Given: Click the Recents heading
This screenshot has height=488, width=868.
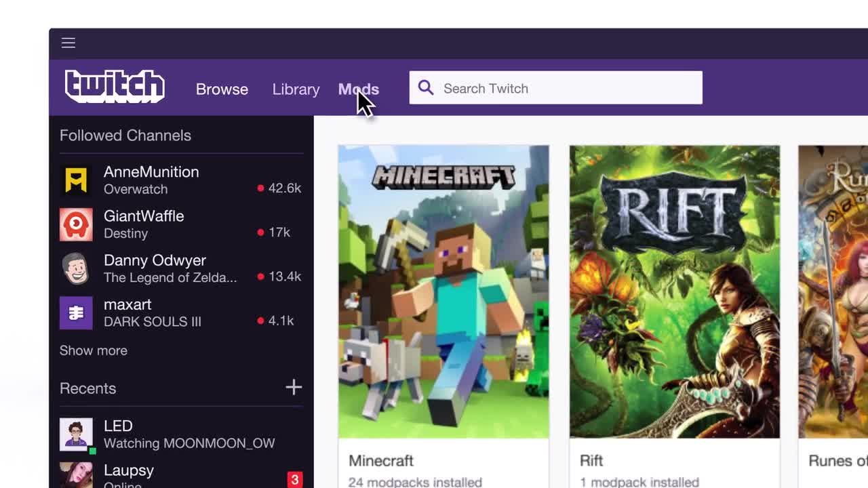Looking at the screenshot, I should [x=87, y=388].
